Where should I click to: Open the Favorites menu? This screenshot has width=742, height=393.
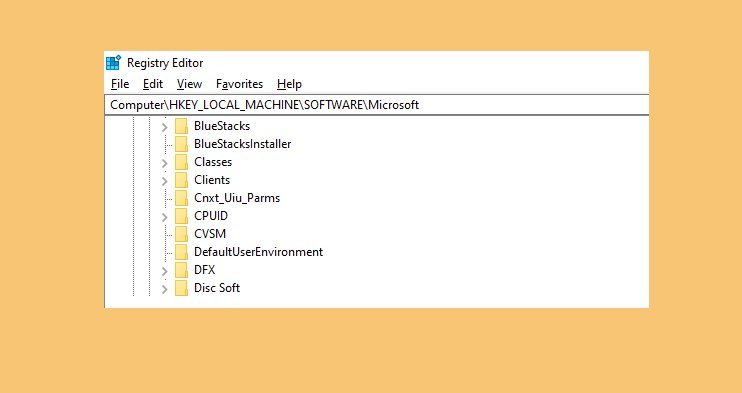[239, 84]
